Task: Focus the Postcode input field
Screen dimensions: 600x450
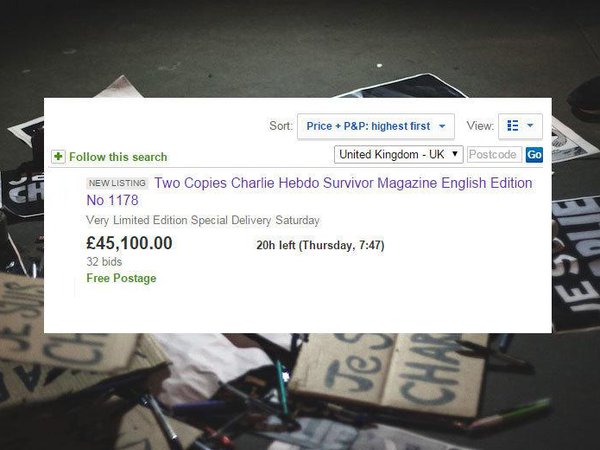Action: click(494, 155)
